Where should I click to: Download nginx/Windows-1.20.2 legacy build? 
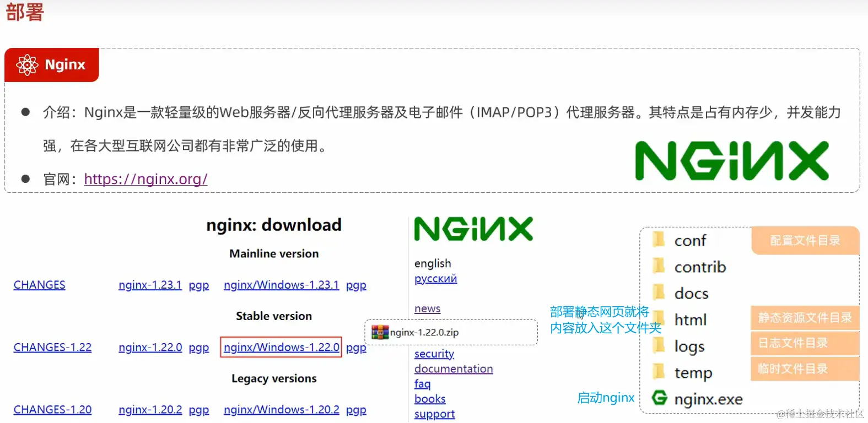(281, 410)
